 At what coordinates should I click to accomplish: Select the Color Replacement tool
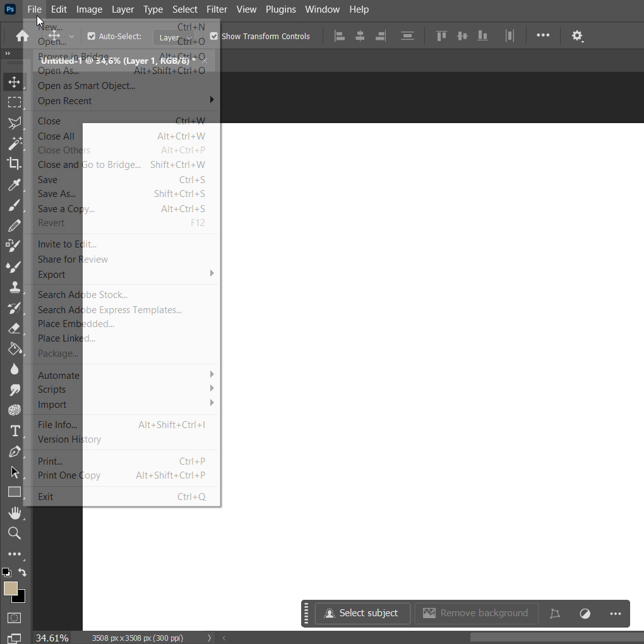[x=15, y=246]
